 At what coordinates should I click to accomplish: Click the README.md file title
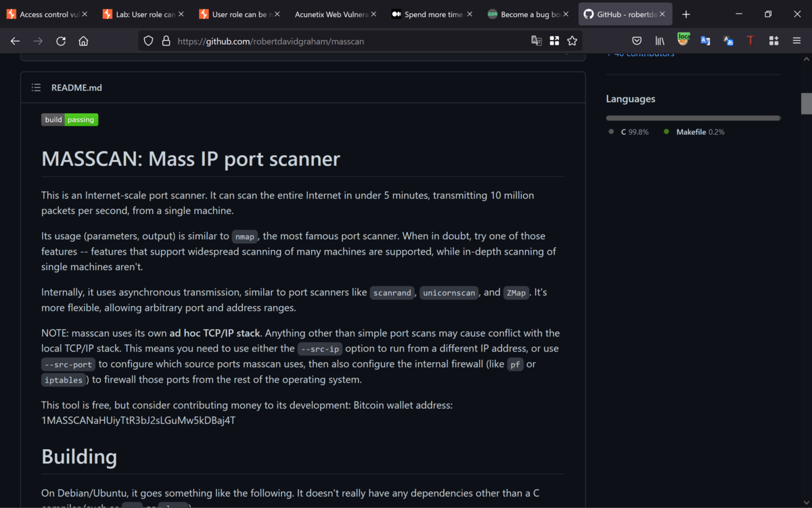[x=76, y=87]
